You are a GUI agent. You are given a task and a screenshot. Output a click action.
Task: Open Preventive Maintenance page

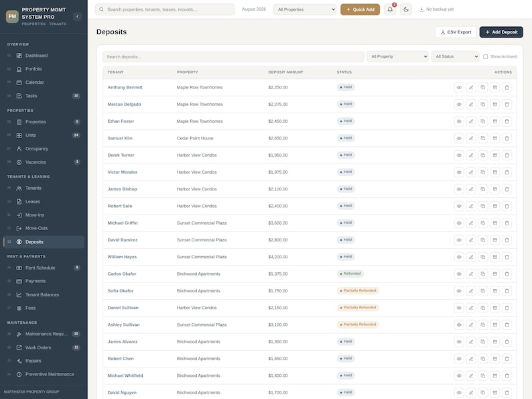44,374
